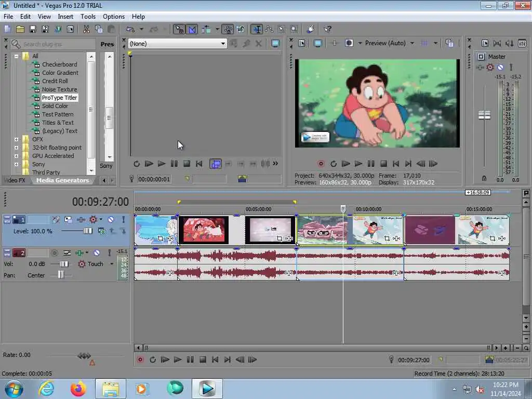The width and height of the screenshot is (532, 399).
Task: Mute video track 1
Action: 111,220
